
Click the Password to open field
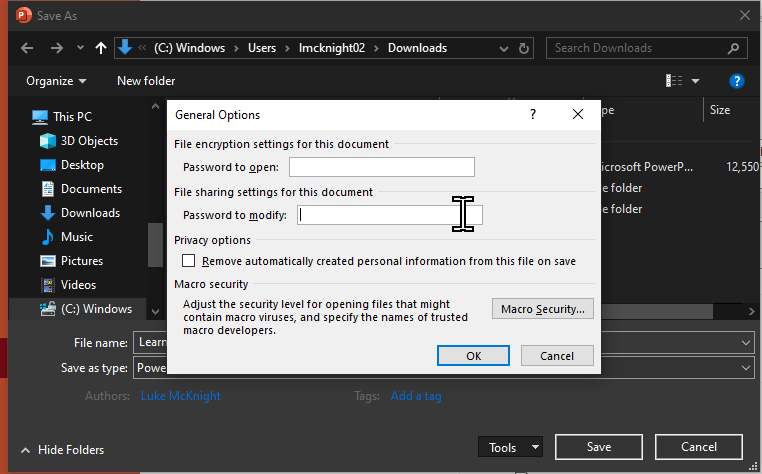click(x=381, y=167)
